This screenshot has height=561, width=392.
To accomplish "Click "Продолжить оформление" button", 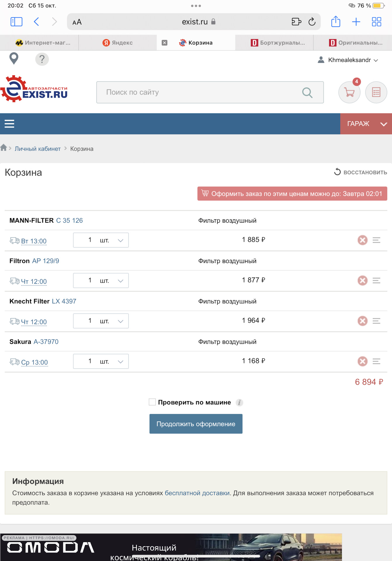I will click(196, 424).
